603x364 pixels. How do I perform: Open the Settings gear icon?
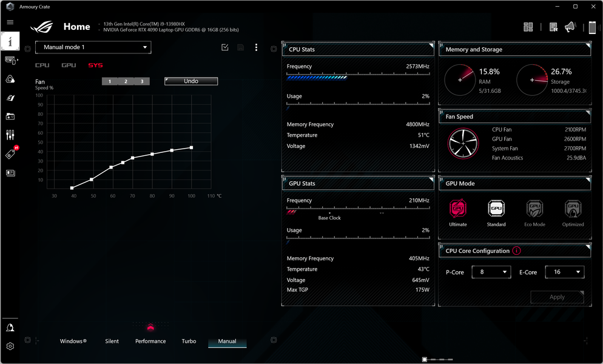point(10,346)
